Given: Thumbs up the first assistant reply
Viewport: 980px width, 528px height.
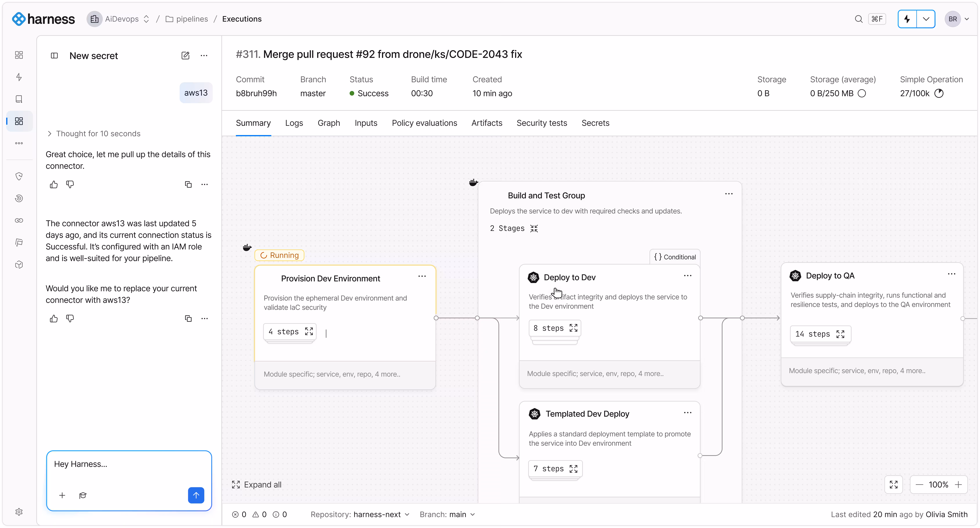Looking at the screenshot, I should pyautogui.click(x=54, y=185).
